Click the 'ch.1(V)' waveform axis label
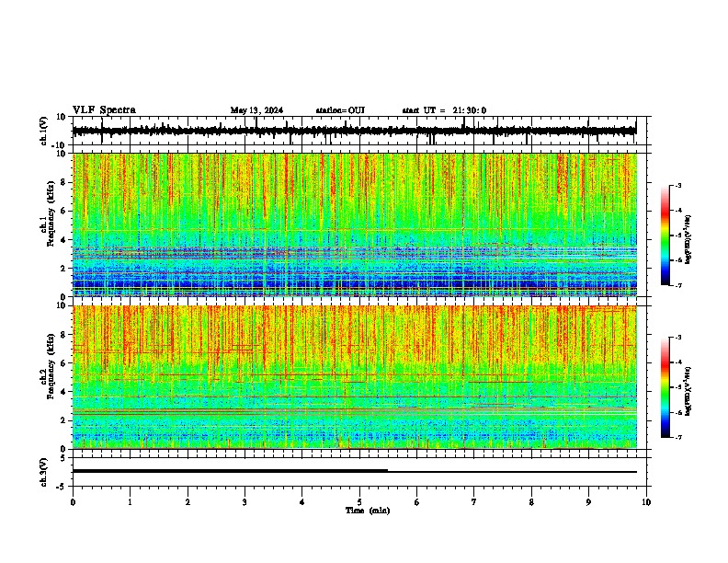Image resolution: width=728 pixels, height=563 pixels. [44, 131]
